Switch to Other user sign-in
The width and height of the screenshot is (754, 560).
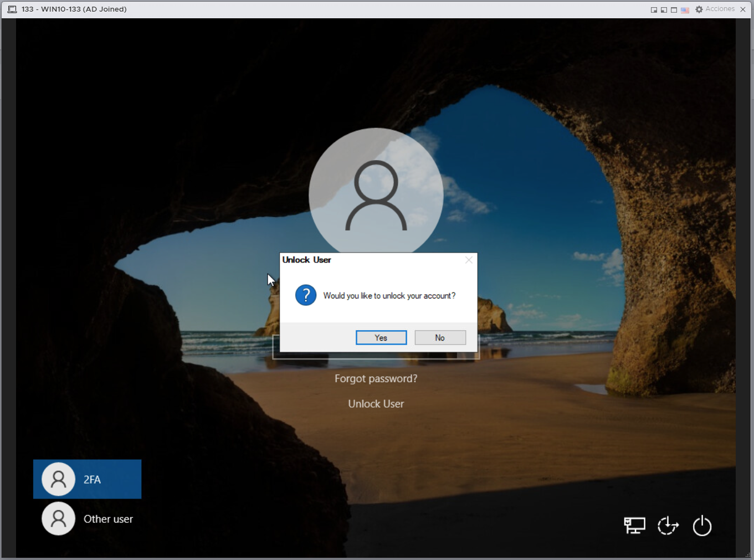pyautogui.click(x=108, y=519)
